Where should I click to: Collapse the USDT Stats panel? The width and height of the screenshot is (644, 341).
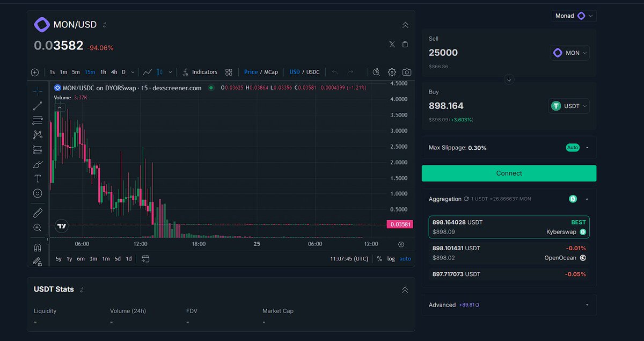[405, 289]
